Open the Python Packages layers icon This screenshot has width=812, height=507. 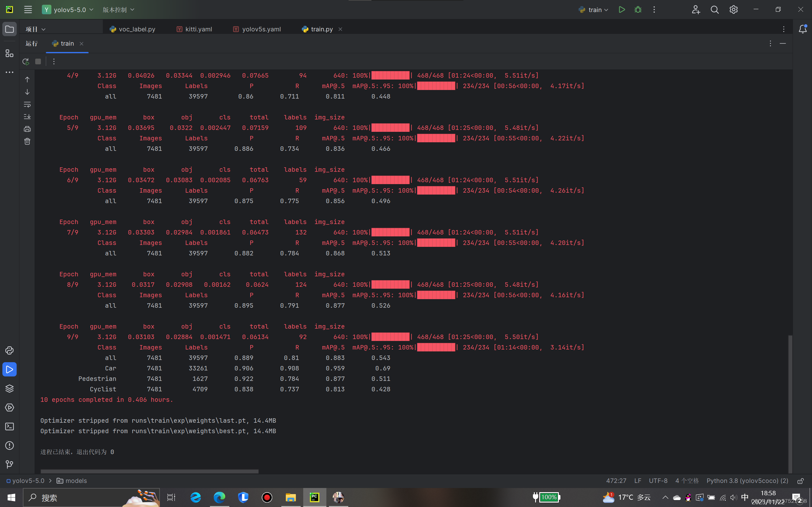click(x=10, y=388)
